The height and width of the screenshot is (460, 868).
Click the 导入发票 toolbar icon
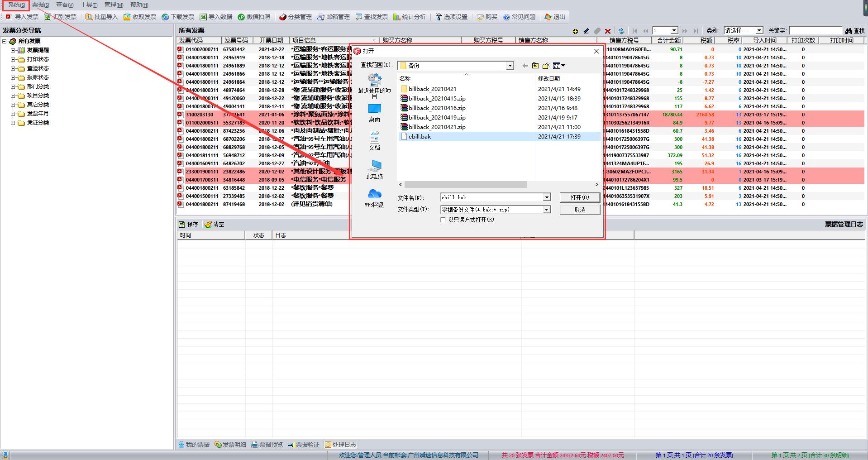[9, 17]
